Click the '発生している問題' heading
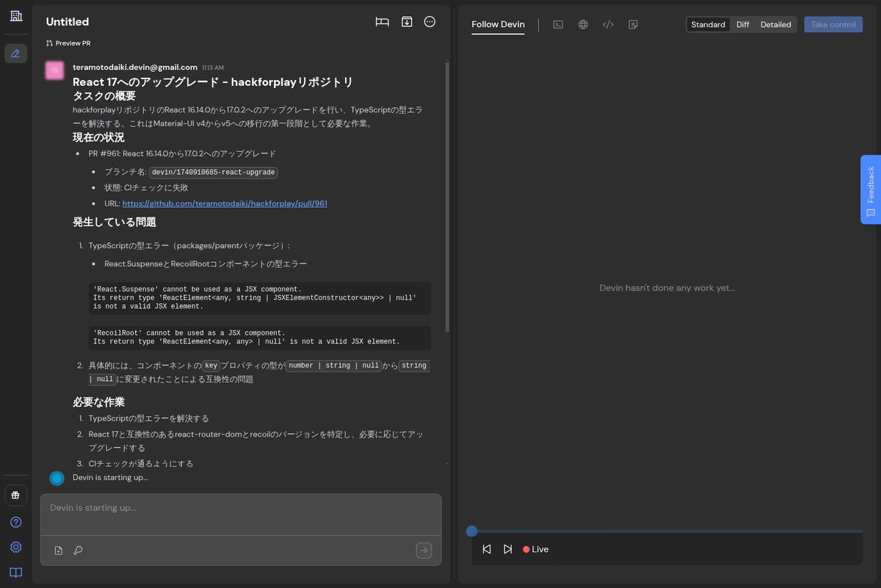The width and height of the screenshot is (881, 588). (115, 222)
